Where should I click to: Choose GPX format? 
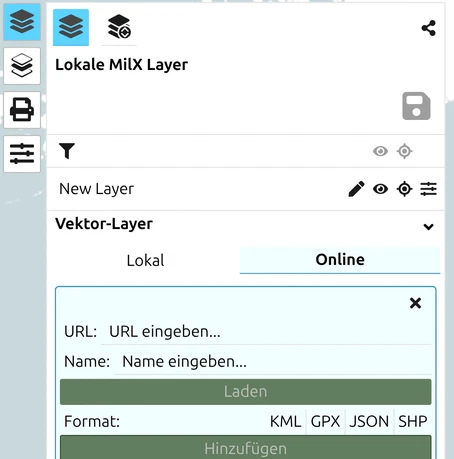tap(325, 421)
